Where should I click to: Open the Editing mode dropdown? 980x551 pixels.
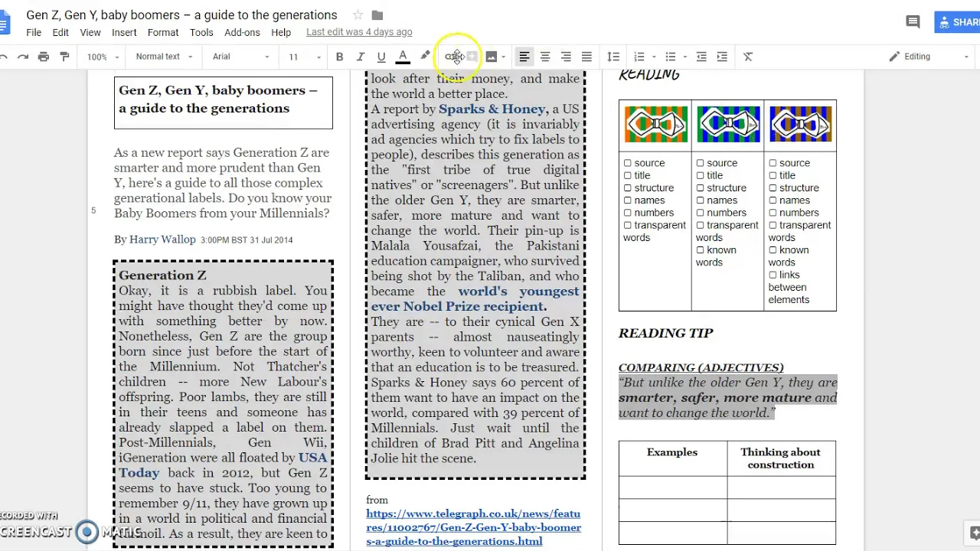pyautogui.click(x=929, y=57)
